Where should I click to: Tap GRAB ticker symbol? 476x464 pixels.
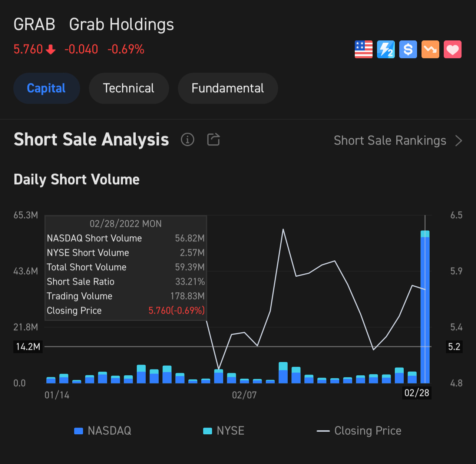tap(34, 24)
